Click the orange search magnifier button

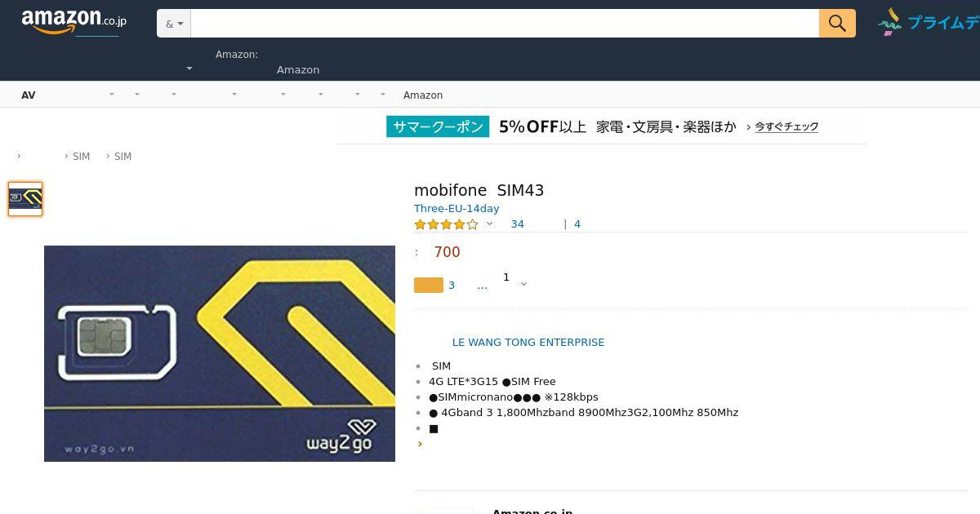(837, 23)
